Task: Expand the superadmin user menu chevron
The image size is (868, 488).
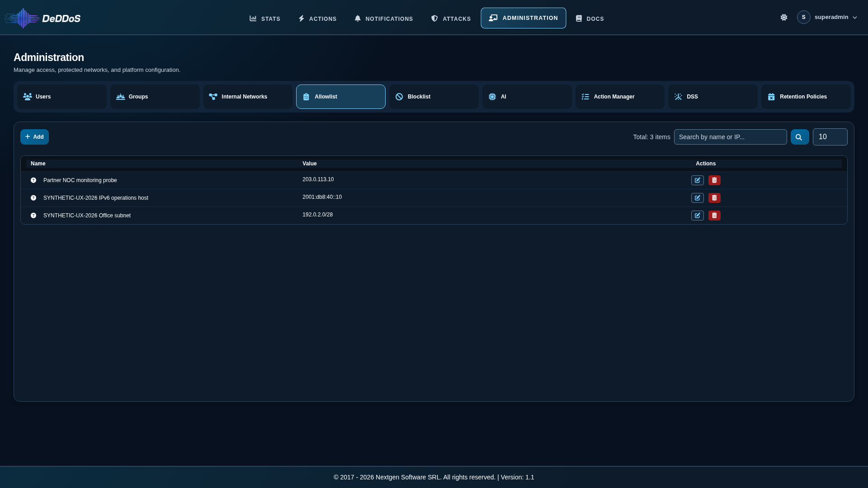Action: (x=854, y=18)
